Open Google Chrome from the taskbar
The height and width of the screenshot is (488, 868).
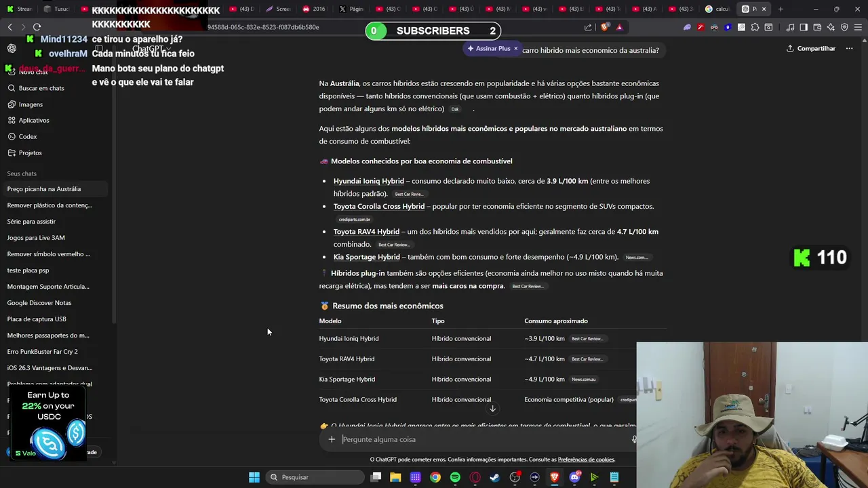tap(435, 477)
